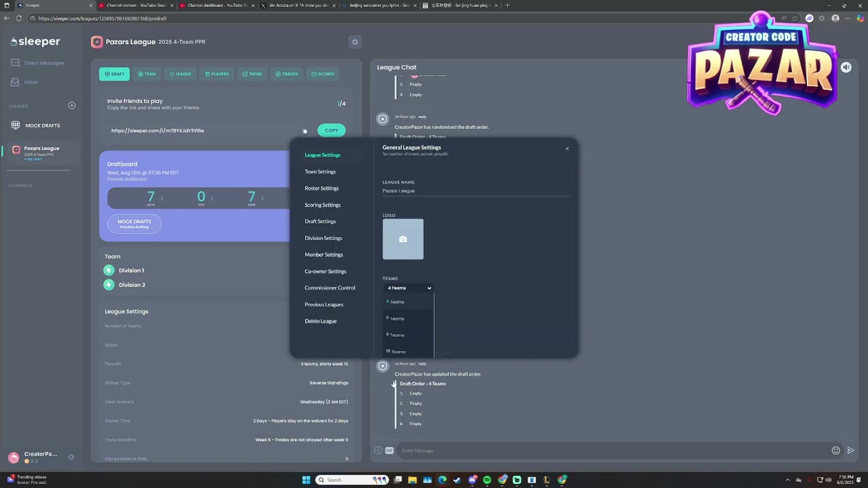Follow the Preview draftboard link
Image resolution: width=868 pixels, height=488 pixels.
point(127,179)
